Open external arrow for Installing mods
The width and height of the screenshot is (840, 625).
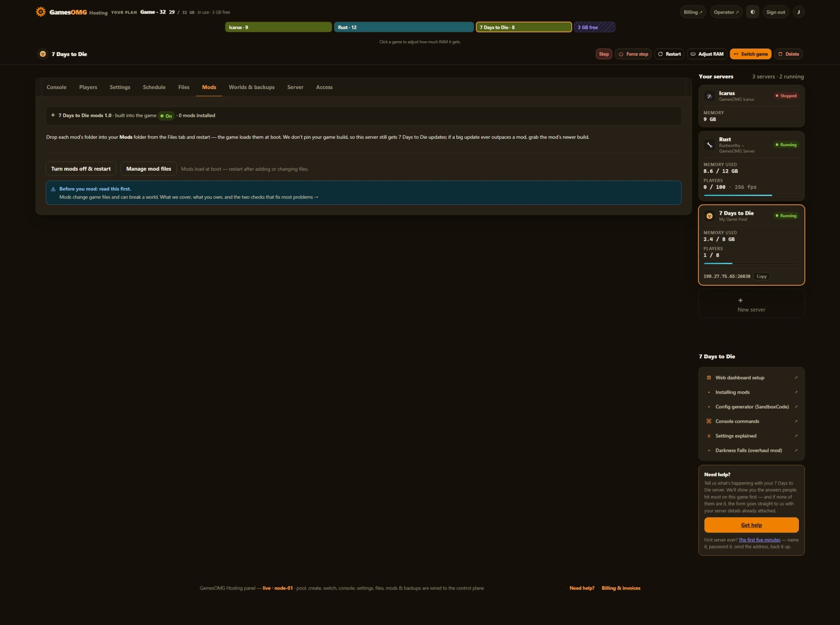coord(796,392)
